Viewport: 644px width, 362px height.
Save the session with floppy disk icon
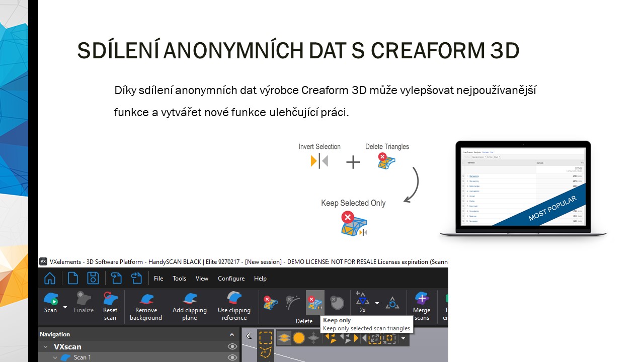93,278
